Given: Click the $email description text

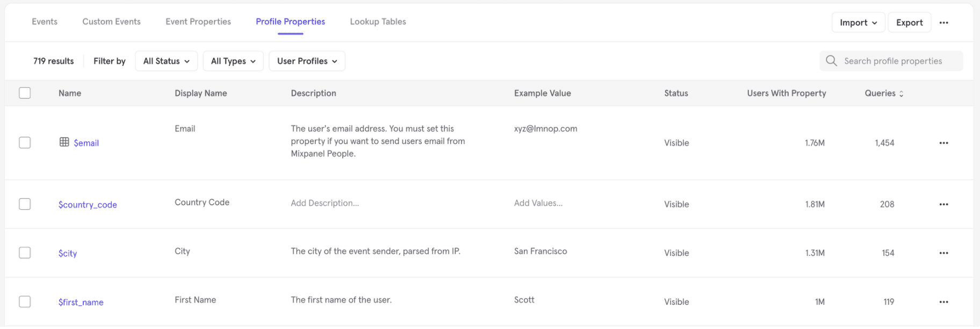Looking at the screenshot, I should [x=378, y=141].
